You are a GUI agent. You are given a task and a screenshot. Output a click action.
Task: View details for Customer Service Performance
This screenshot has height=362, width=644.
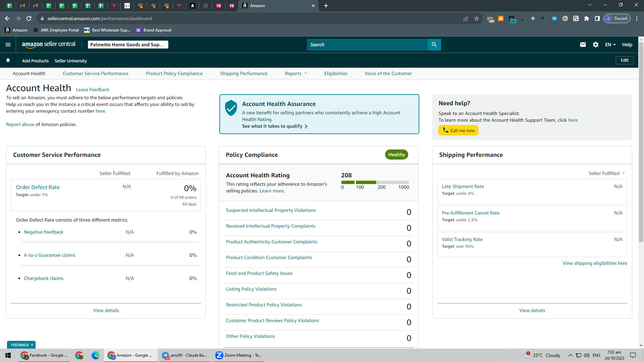106,310
